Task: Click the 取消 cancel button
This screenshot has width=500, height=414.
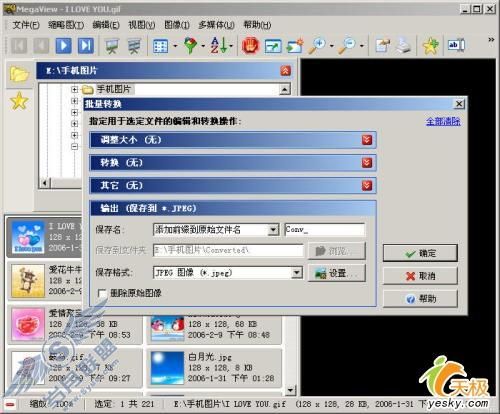Action: [420, 276]
